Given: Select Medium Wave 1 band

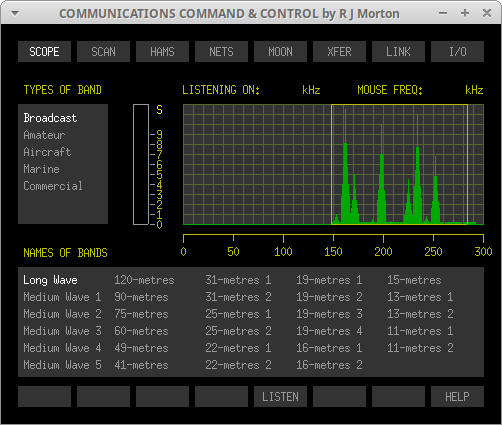Looking at the screenshot, I should [x=62, y=297].
